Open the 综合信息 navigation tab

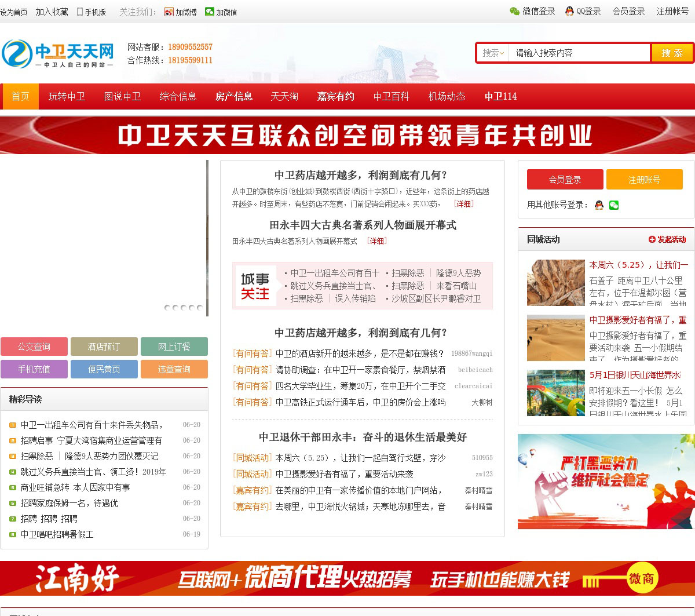[178, 96]
